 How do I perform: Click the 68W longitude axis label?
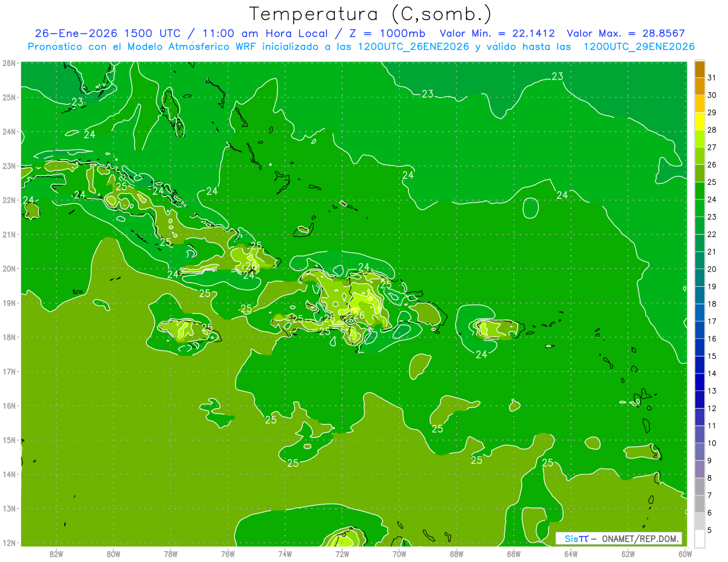(x=456, y=554)
